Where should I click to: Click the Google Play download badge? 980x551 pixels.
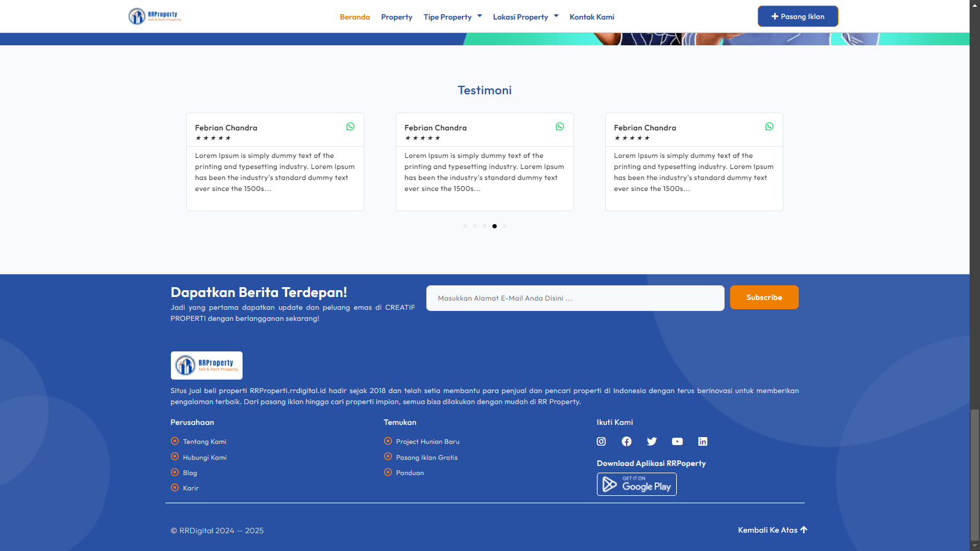point(636,484)
